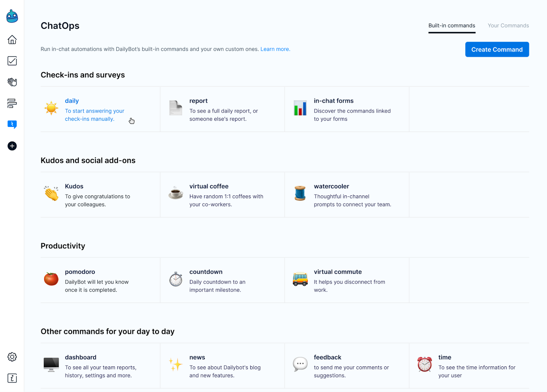Click the 'Kudos and social add-ons' heading

[x=88, y=160]
